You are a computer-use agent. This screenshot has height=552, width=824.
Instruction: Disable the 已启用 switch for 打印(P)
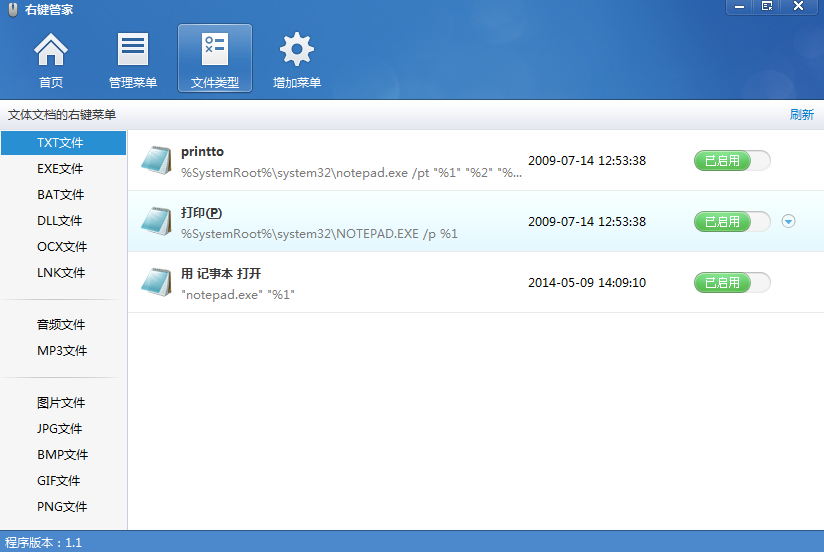[732, 222]
